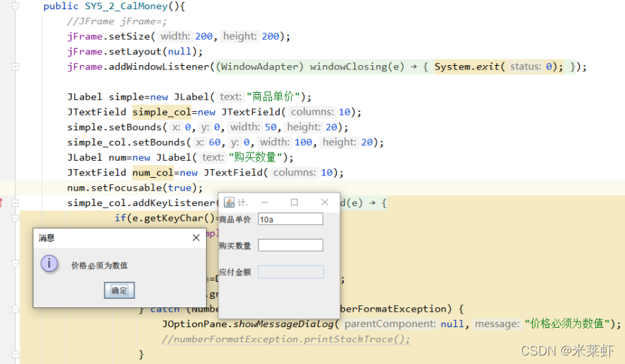Click the info icon in the 消息 dialog
This screenshot has width=625, height=364.
(x=49, y=263)
